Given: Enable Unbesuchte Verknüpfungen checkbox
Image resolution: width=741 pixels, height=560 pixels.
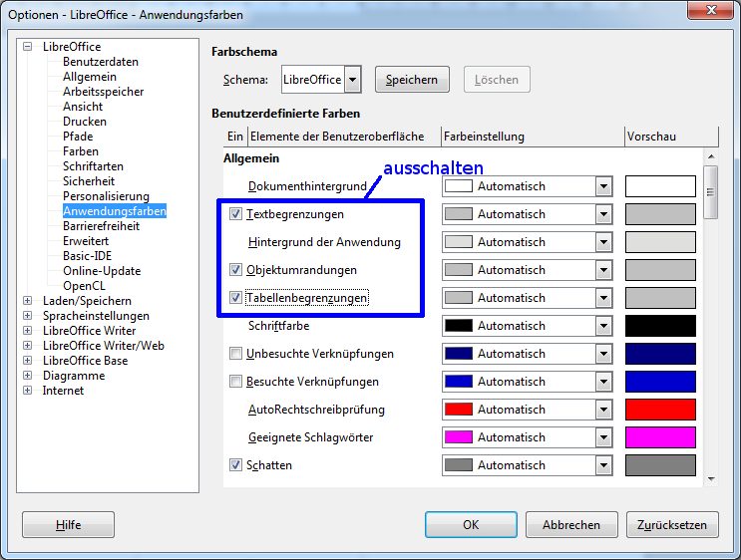Looking at the screenshot, I should coord(235,353).
